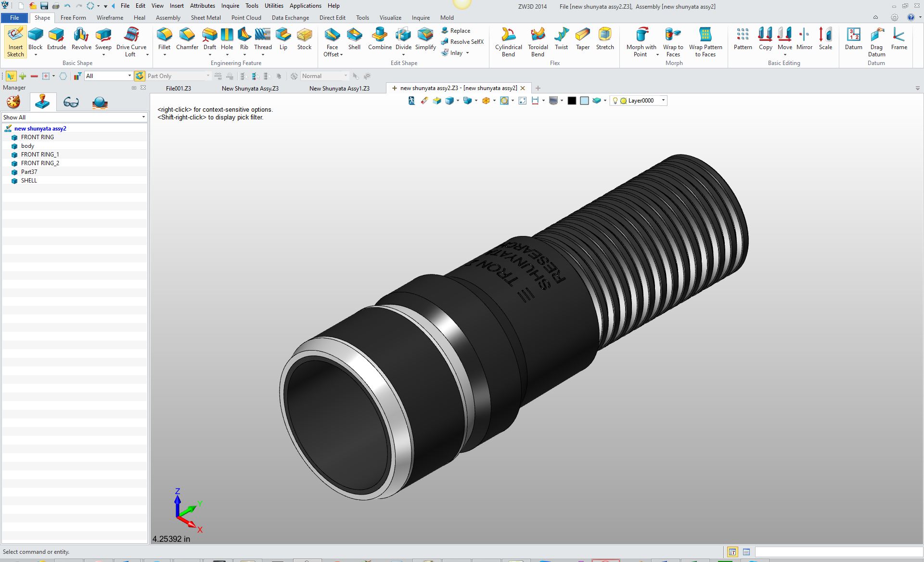This screenshot has width=924, height=562.
Task: Click the Resolve SelfX button
Action: coord(462,41)
